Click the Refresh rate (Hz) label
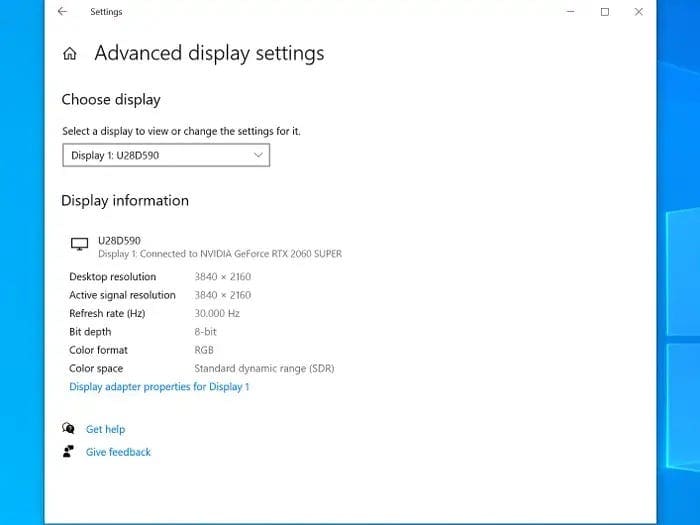The width and height of the screenshot is (700, 525). coord(107,313)
